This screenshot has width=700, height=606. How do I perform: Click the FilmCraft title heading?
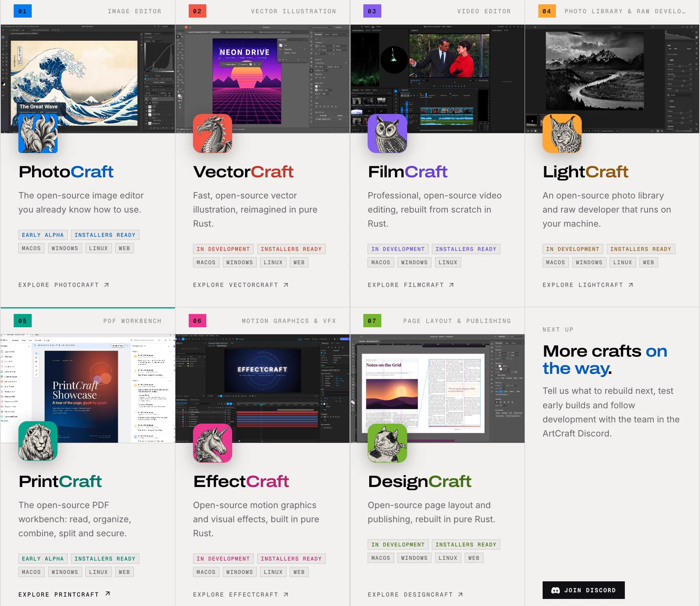tap(408, 172)
